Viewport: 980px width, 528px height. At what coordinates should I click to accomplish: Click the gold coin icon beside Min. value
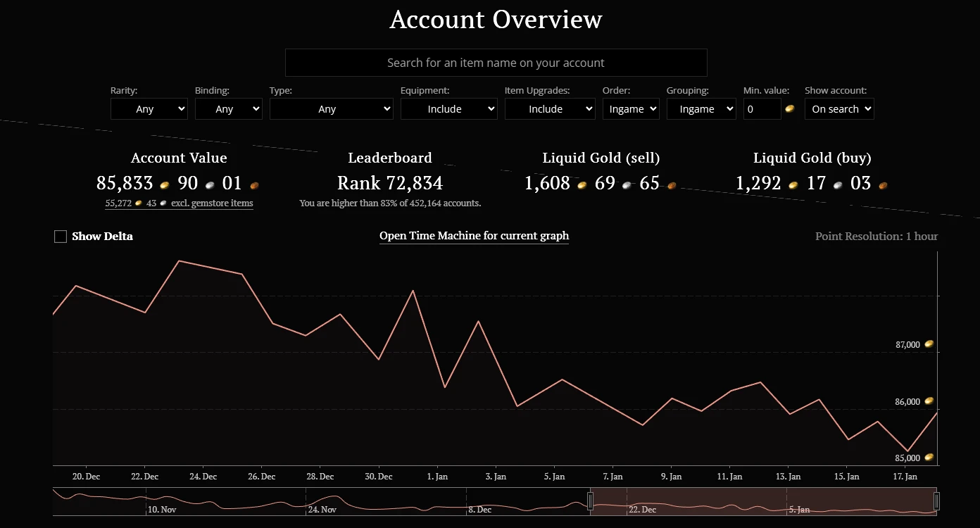(790, 108)
